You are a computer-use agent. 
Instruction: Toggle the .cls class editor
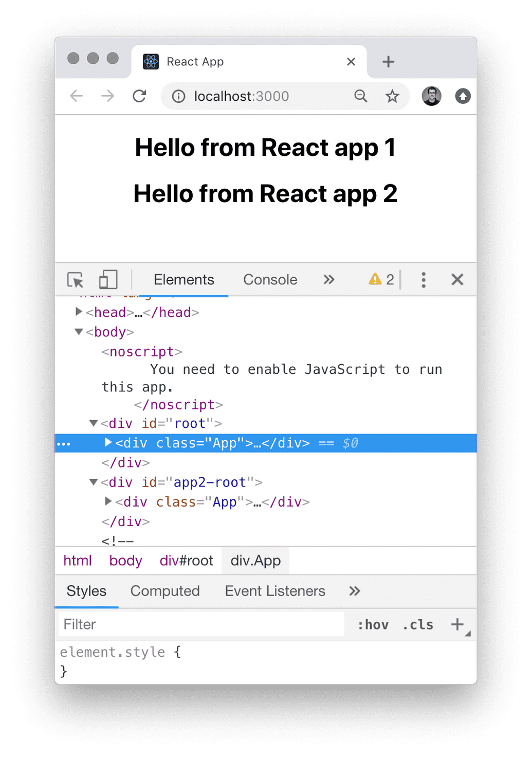418,625
